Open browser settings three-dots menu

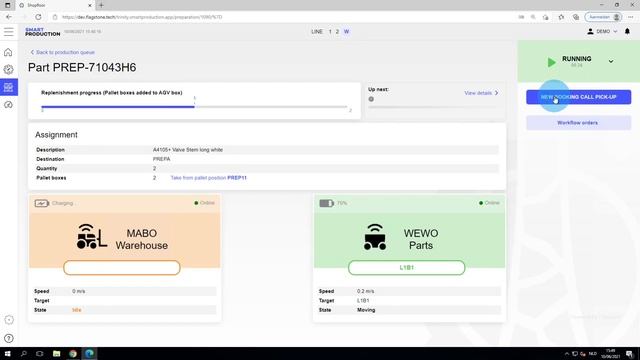tap(631, 17)
